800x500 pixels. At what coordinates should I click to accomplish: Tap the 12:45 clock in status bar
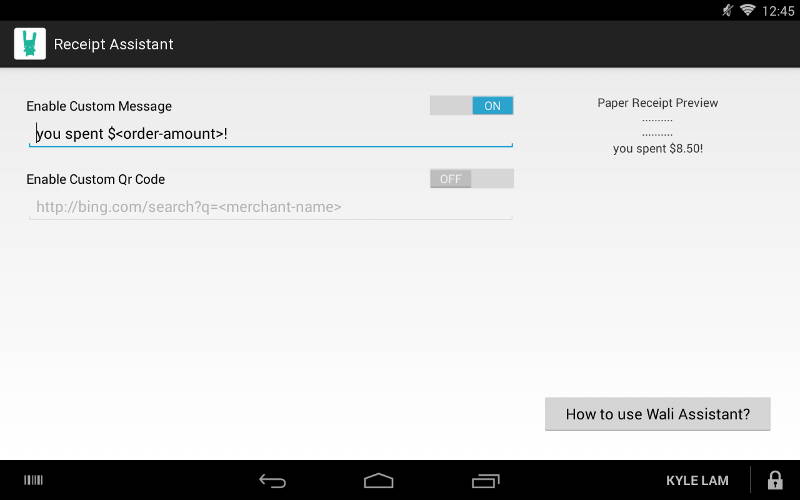pos(778,11)
